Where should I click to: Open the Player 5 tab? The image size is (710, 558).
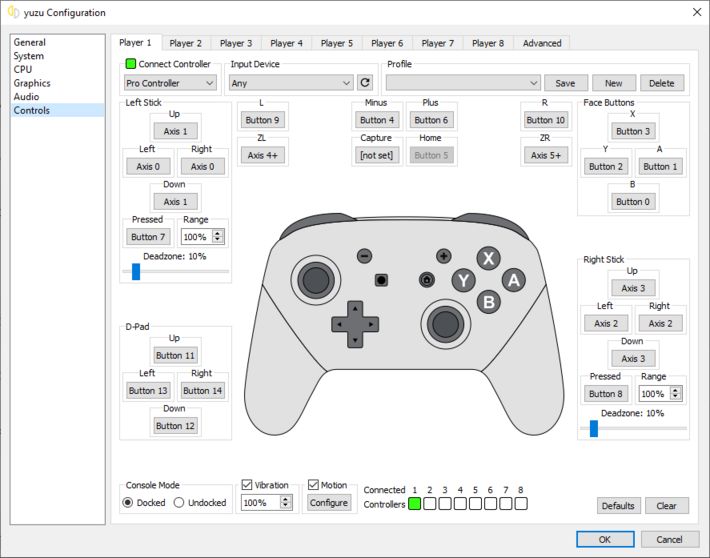tap(336, 43)
